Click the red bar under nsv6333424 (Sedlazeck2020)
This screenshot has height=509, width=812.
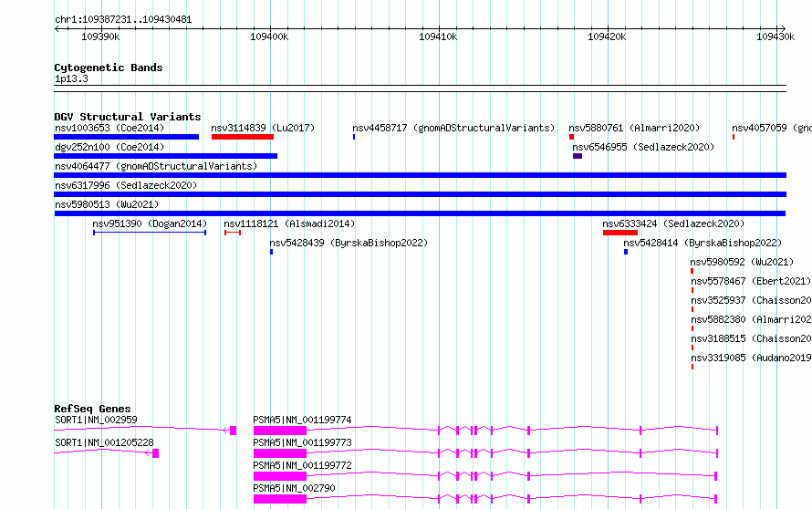pyautogui.click(x=620, y=233)
